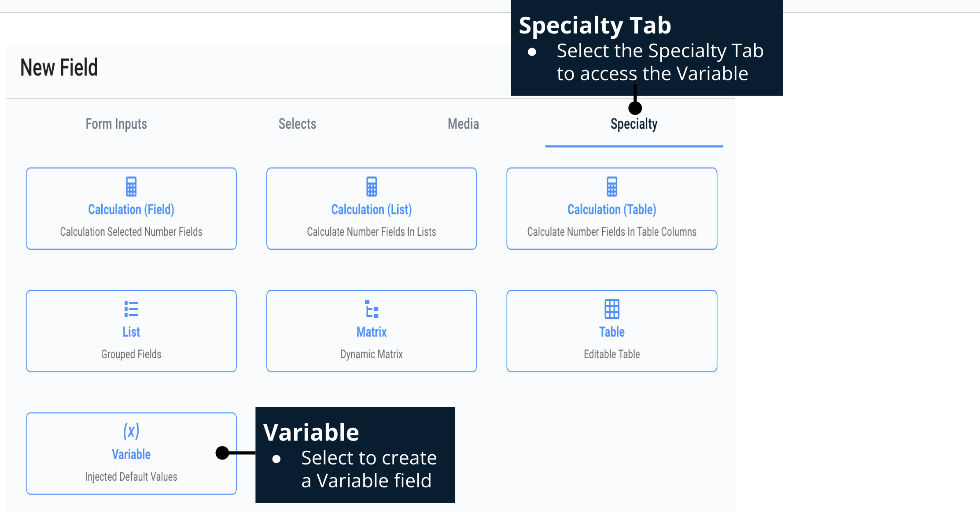980x512 pixels.
Task: Click Injected Default Values card text
Action: [x=131, y=477]
